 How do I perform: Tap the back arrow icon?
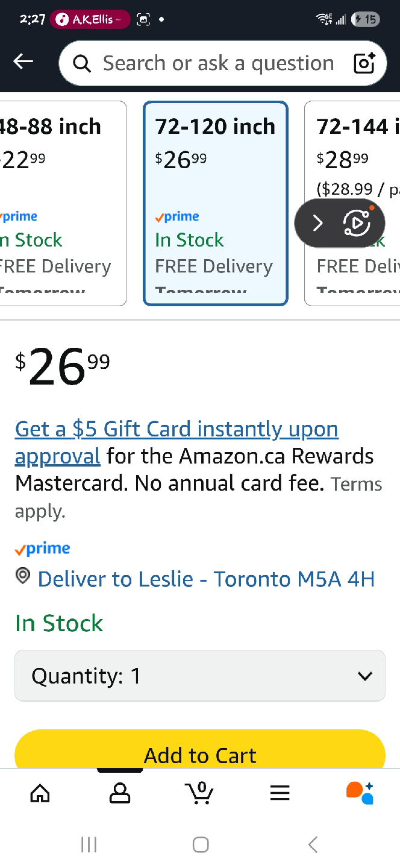(x=23, y=61)
